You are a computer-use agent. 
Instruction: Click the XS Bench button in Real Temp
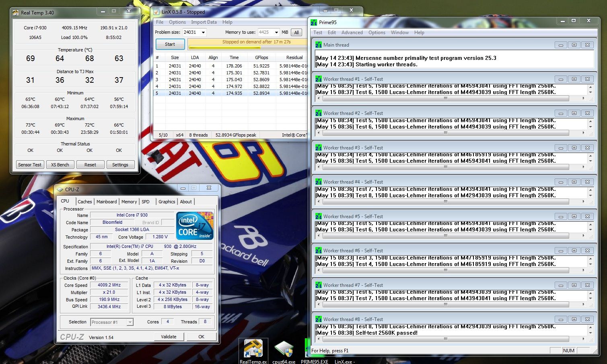point(60,165)
